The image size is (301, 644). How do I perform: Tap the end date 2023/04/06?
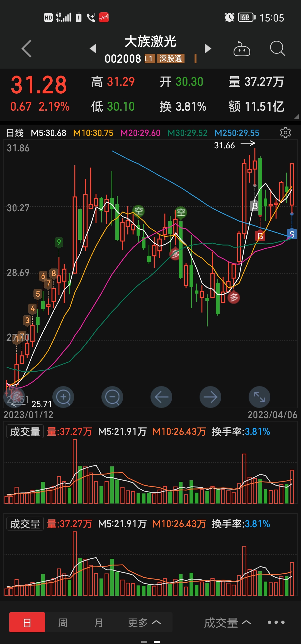click(273, 415)
